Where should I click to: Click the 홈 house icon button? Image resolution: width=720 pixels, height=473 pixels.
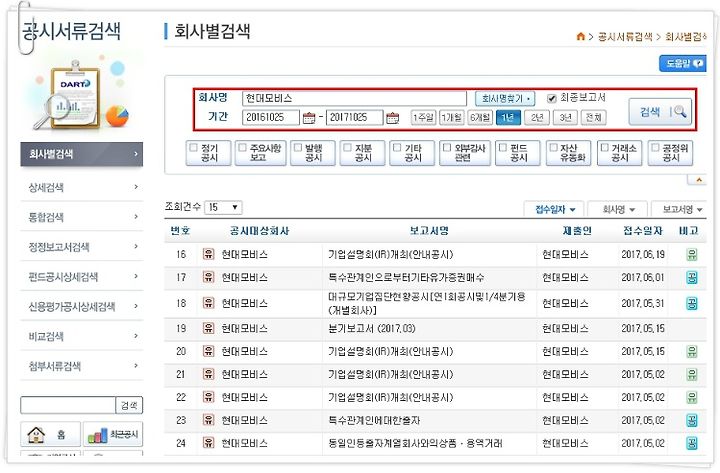click(x=51, y=434)
